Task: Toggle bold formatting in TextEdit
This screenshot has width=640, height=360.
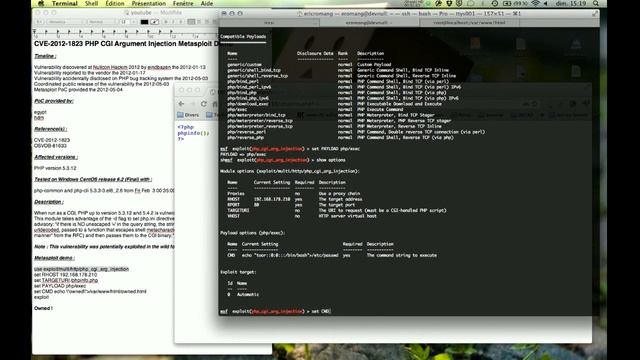Action: pyautogui.click(x=166, y=22)
